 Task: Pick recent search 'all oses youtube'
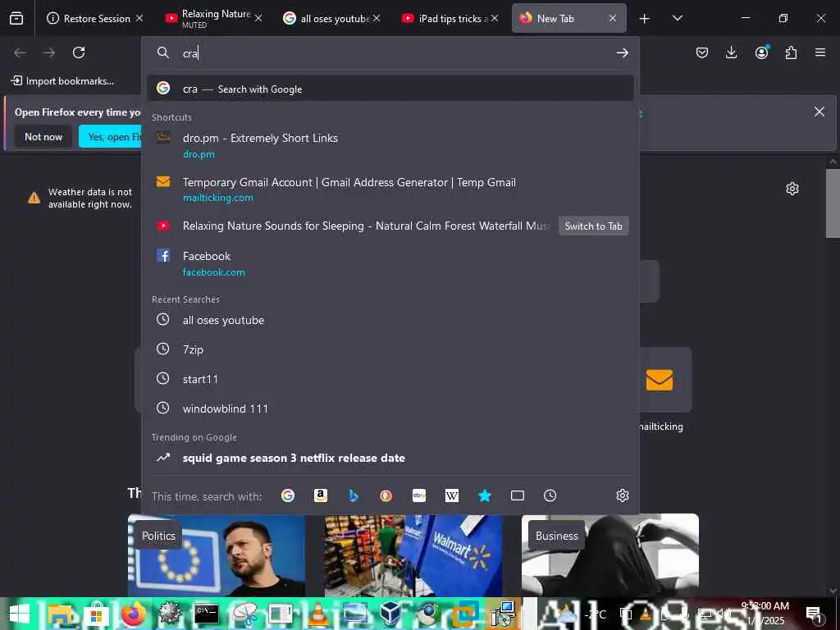[x=390, y=320]
